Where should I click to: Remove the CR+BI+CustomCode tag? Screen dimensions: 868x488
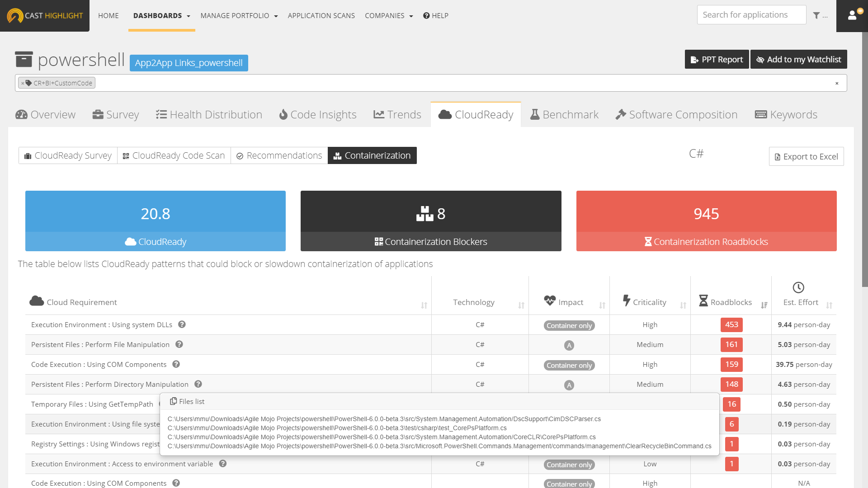[x=23, y=83]
